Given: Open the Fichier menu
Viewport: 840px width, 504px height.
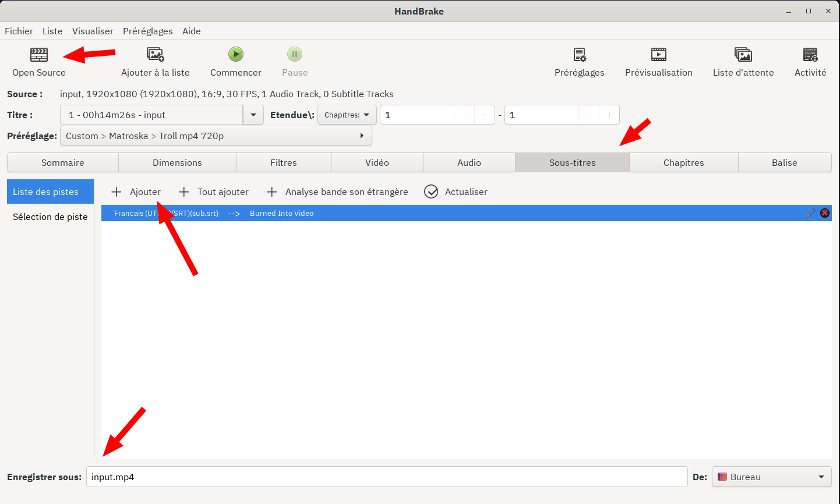Looking at the screenshot, I should (19, 31).
